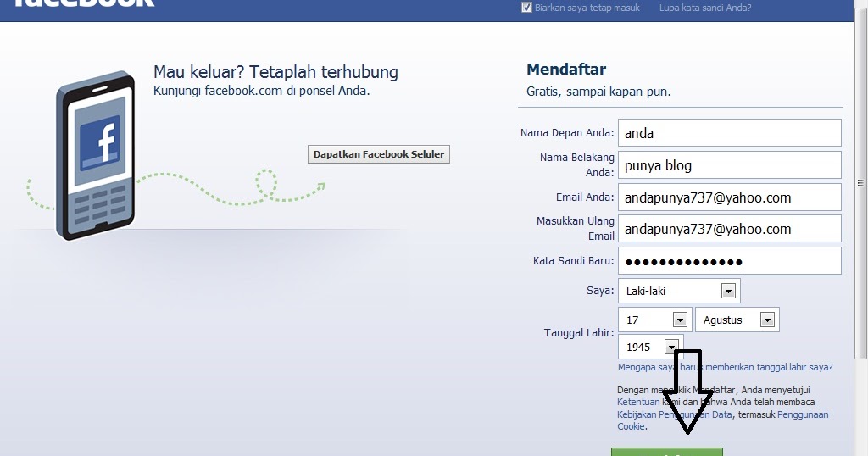
Task: Click 'Mendaftar' heading text
Action: pyautogui.click(x=565, y=70)
